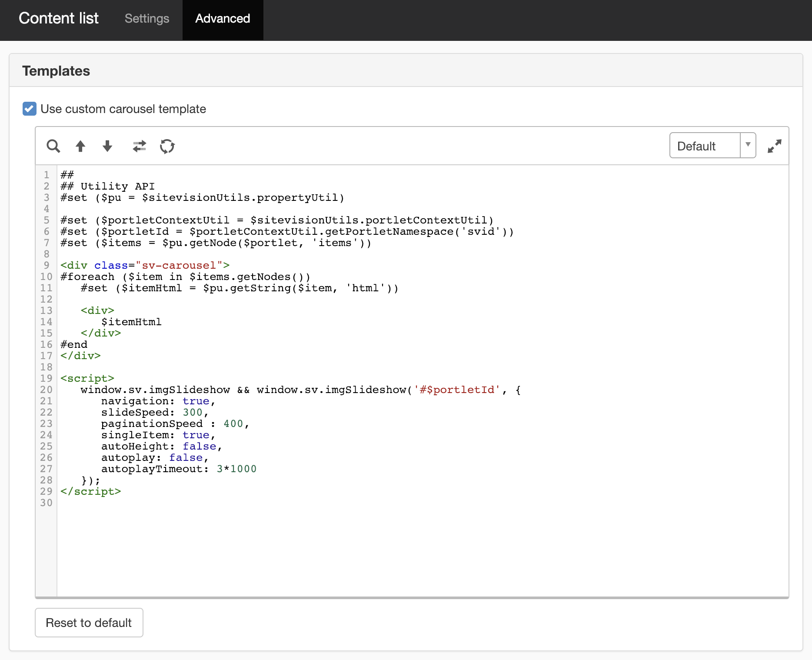Click the closing </script> tag
Image resolution: width=812 pixels, height=660 pixels.
tap(91, 491)
